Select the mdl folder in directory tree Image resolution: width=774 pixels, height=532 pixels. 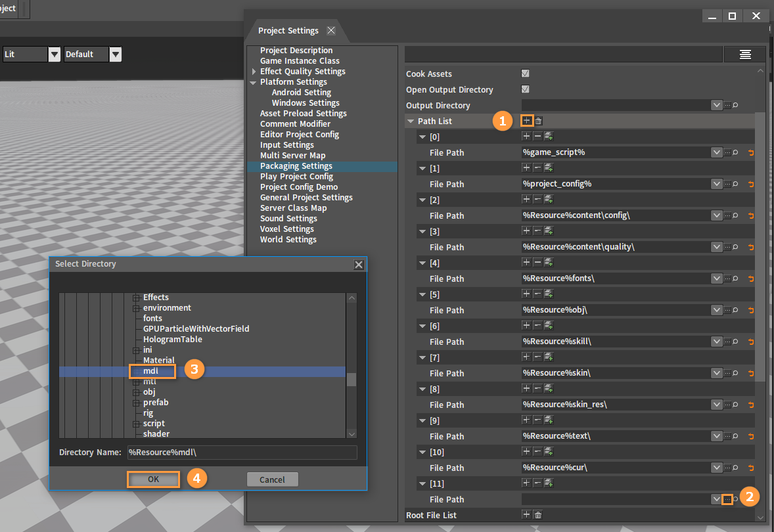(150, 371)
